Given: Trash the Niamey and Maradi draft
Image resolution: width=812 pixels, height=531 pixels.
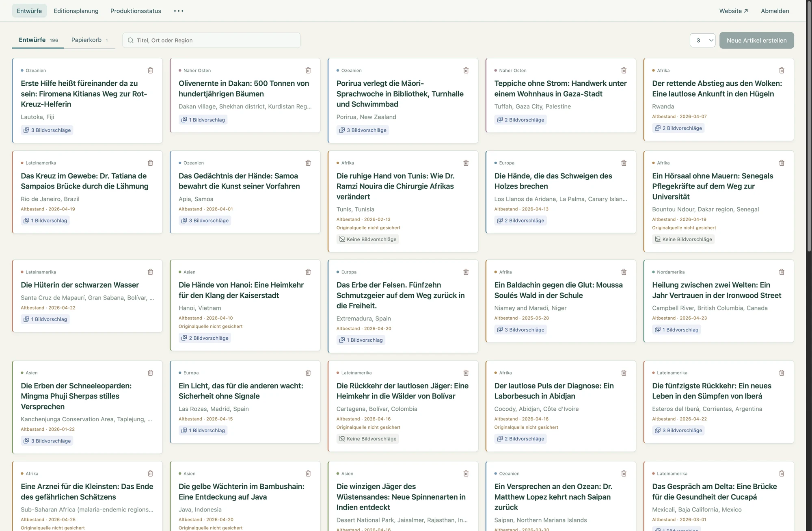Looking at the screenshot, I should pyautogui.click(x=624, y=272).
